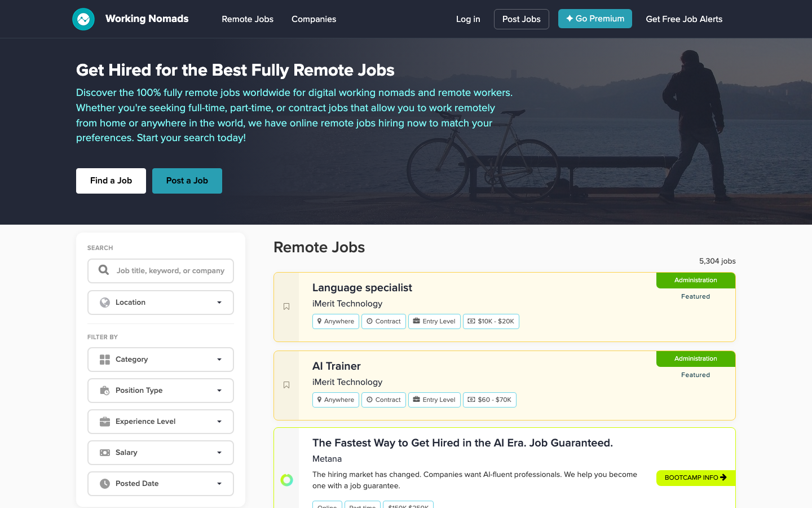Click the Position Type briefcase-clock icon
812x508 pixels.
pyautogui.click(x=105, y=391)
